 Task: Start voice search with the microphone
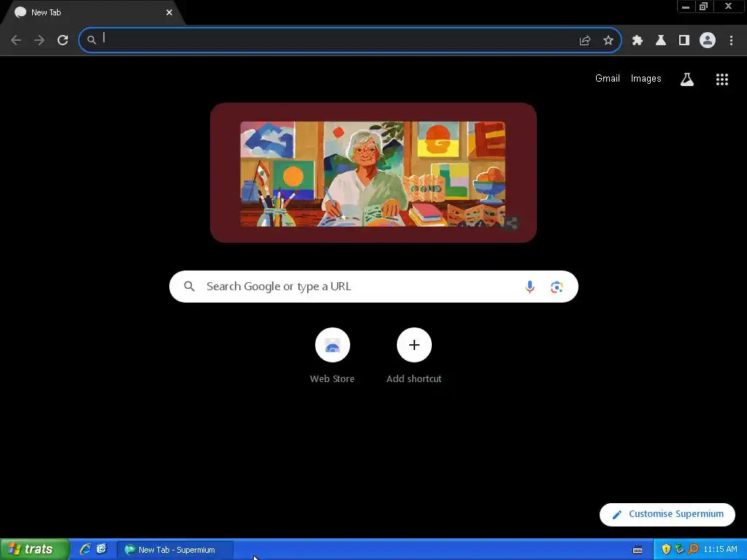coord(530,287)
